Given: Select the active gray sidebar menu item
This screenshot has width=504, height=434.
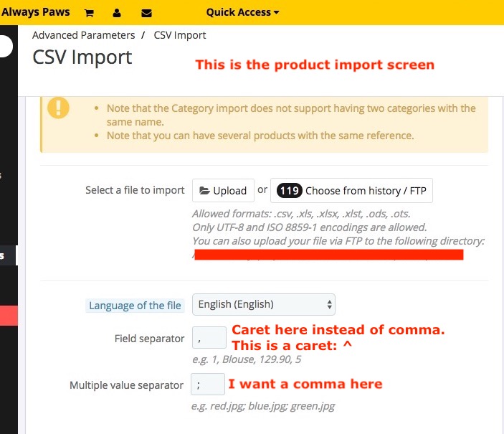Looking at the screenshot, I should tap(9, 255).
